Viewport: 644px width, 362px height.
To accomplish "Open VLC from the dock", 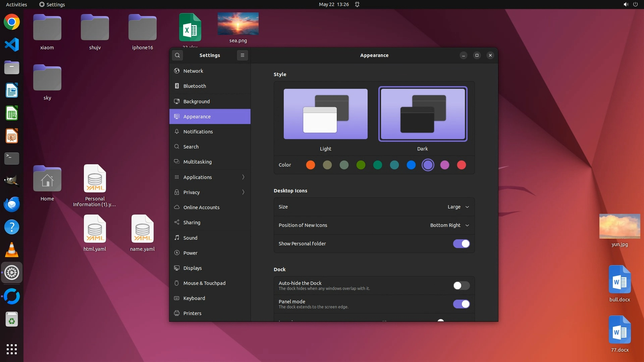I will coord(12,250).
